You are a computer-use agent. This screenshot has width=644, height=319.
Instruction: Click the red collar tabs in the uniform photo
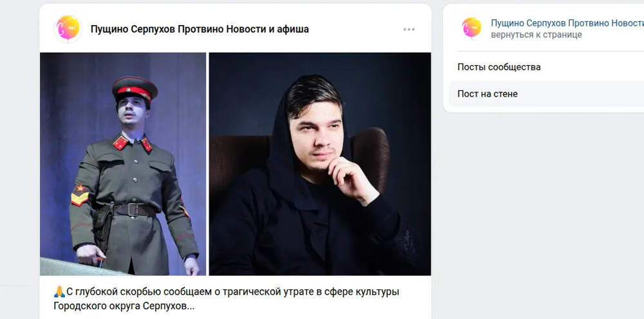click(x=132, y=144)
